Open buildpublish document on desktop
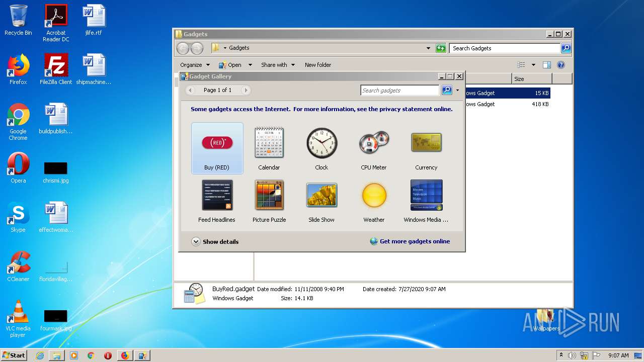Image resolution: width=644 pixels, height=362 pixels. [x=56, y=119]
